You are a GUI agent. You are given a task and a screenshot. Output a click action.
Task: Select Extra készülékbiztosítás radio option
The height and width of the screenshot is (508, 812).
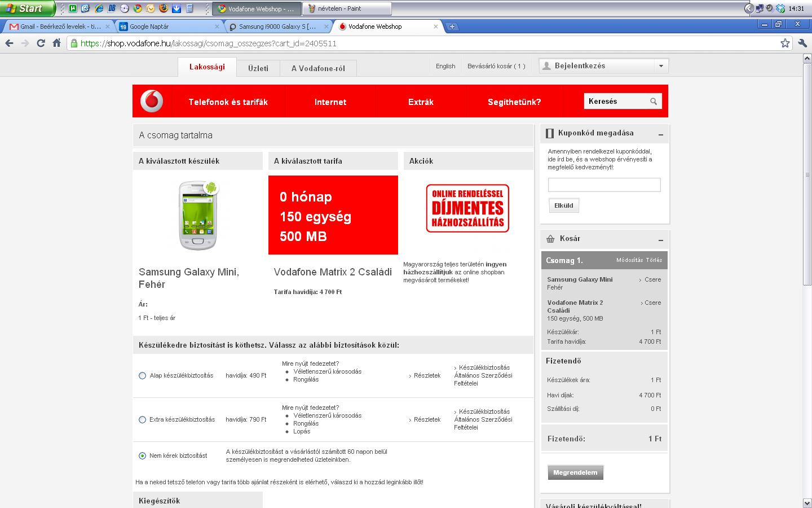tap(142, 419)
